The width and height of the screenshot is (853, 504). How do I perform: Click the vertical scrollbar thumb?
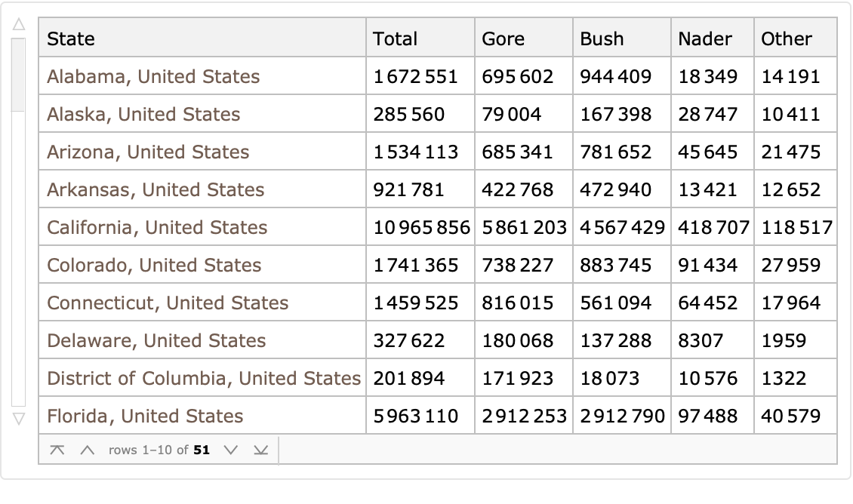point(19,74)
